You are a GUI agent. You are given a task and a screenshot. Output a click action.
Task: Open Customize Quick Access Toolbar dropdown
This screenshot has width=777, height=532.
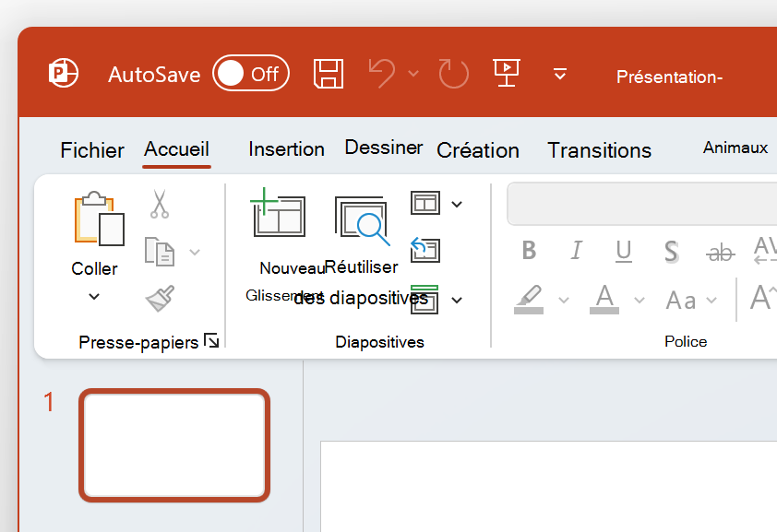(x=560, y=74)
